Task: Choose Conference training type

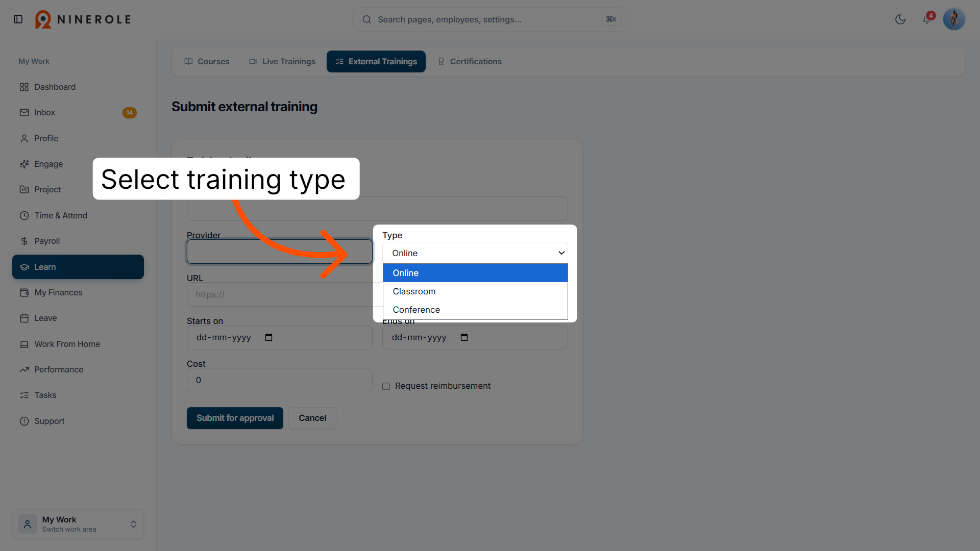Action: pos(475,310)
